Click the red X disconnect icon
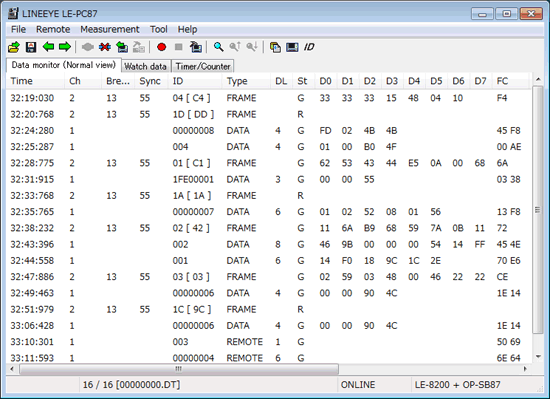550x399 pixels. pyautogui.click(x=105, y=47)
